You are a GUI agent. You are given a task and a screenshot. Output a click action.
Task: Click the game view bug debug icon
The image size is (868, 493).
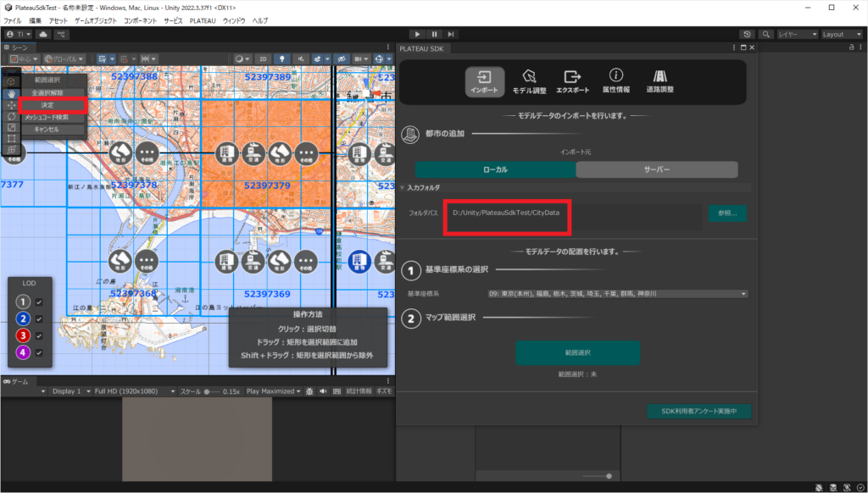(x=309, y=391)
